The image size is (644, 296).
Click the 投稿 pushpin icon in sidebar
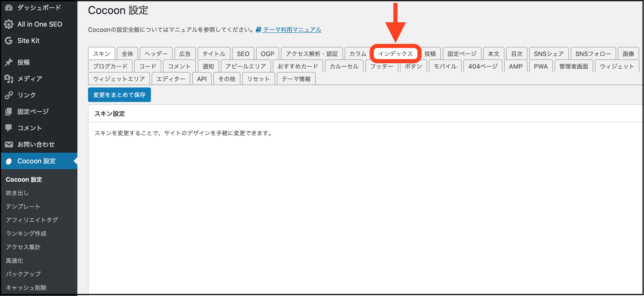(x=9, y=62)
